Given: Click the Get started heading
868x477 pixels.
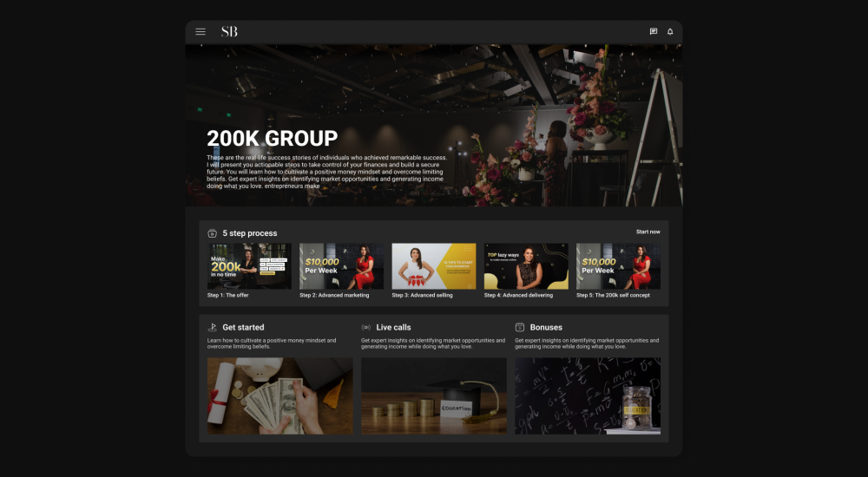Looking at the screenshot, I should 243,328.
